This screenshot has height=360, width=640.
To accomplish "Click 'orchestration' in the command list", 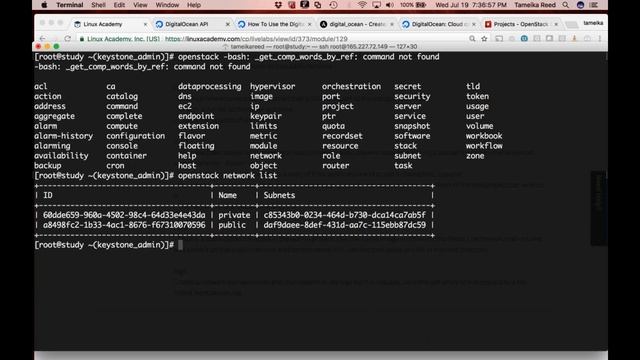I will click(351, 87).
